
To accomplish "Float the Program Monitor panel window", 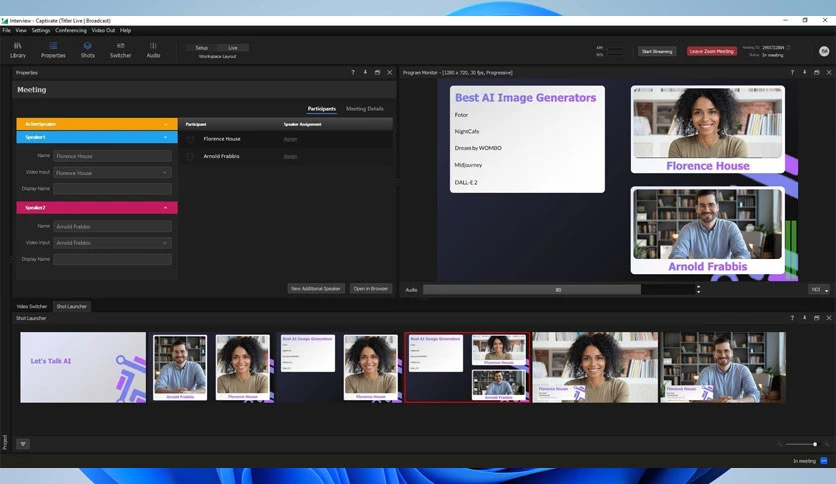I will 817,72.
